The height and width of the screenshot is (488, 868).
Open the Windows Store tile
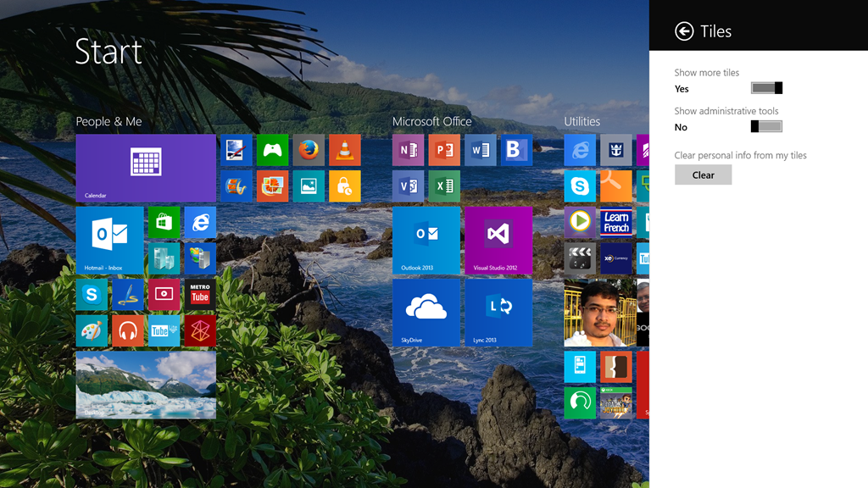164,223
